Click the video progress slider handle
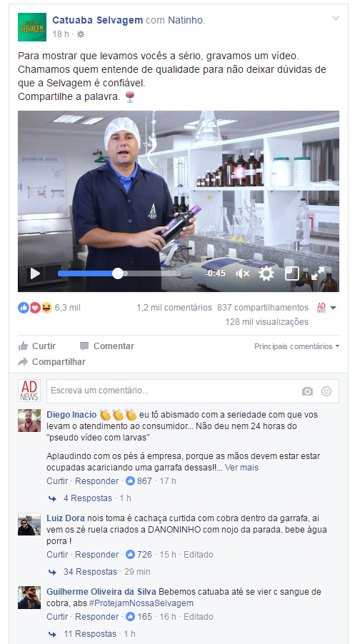 [x=118, y=273]
